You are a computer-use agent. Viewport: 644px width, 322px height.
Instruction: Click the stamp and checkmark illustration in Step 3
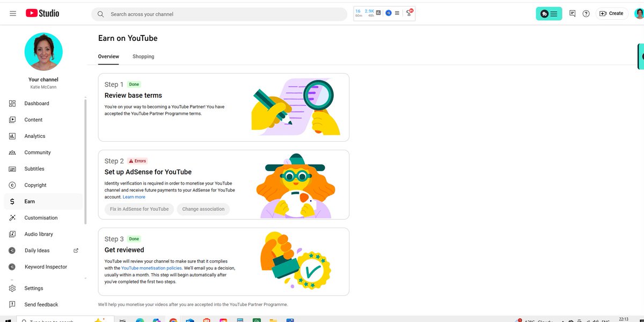tap(295, 261)
